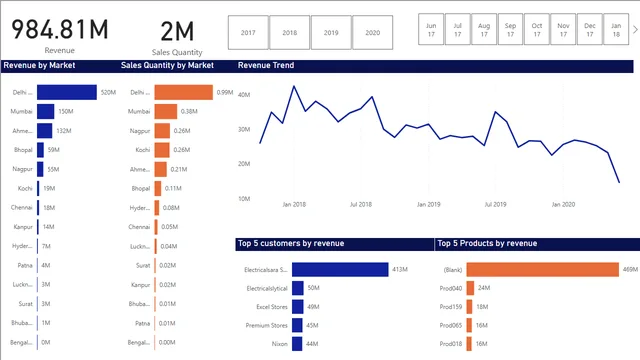Screen dimensions: 640x360
Task: Choose the Jul 17 month slicer
Action: (x=458, y=29)
